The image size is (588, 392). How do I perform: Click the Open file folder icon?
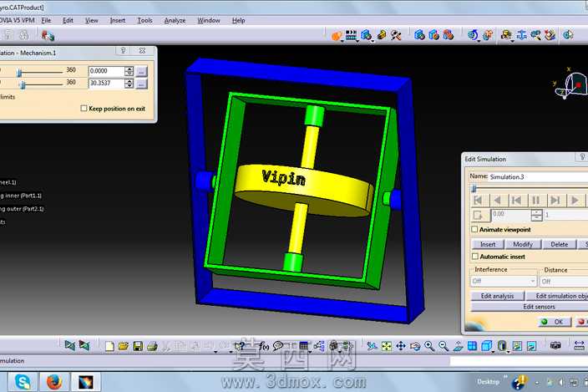(124, 346)
